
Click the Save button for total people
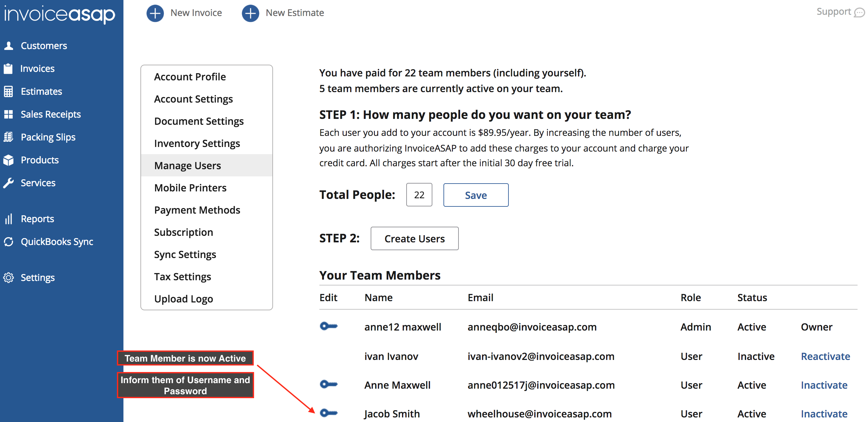tap(475, 195)
